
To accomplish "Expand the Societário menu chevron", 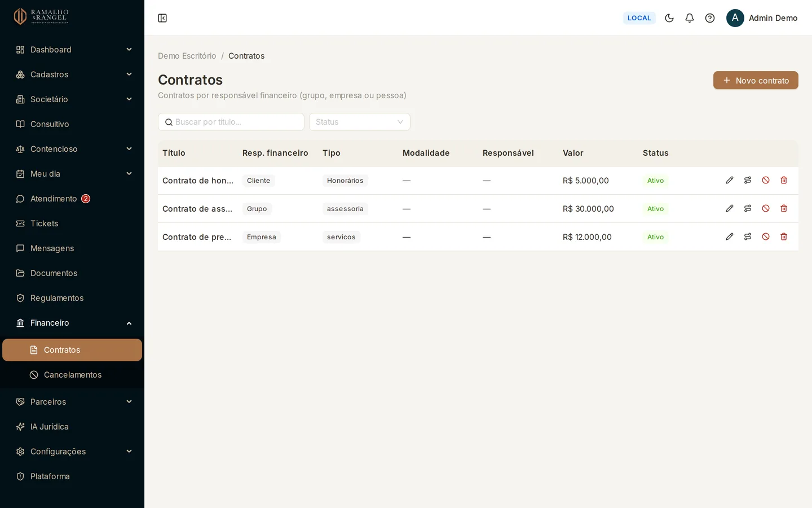I will pyautogui.click(x=129, y=99).
